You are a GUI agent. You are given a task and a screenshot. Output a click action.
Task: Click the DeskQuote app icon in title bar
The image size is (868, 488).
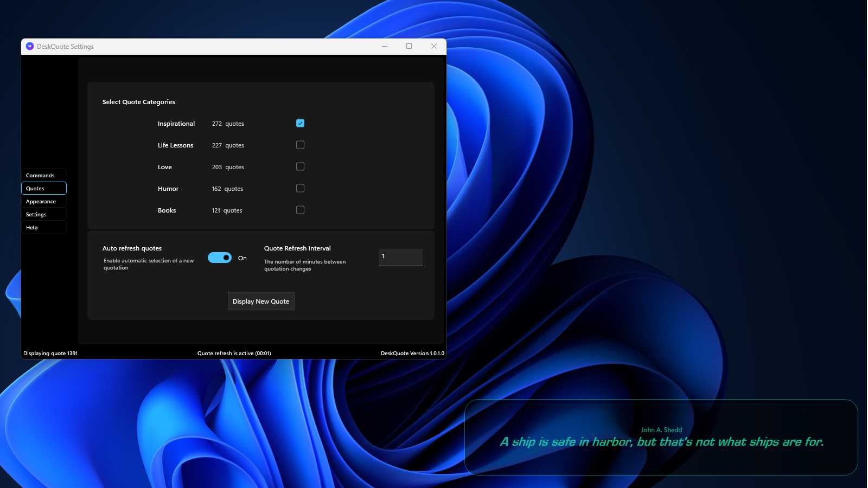click(29, 47)
